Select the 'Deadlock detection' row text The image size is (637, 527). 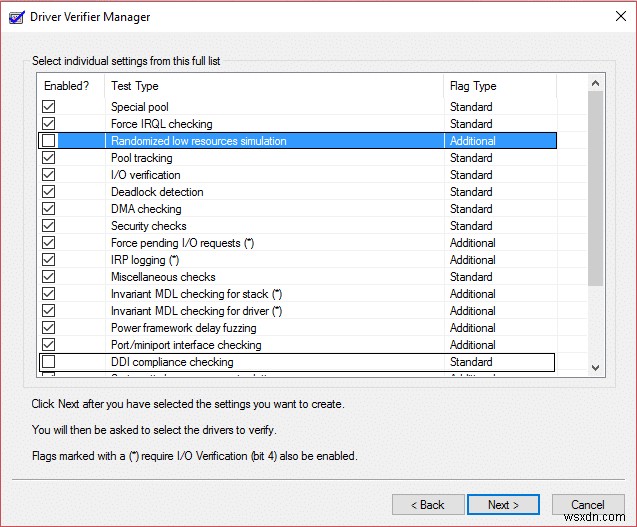coord(157,192)
